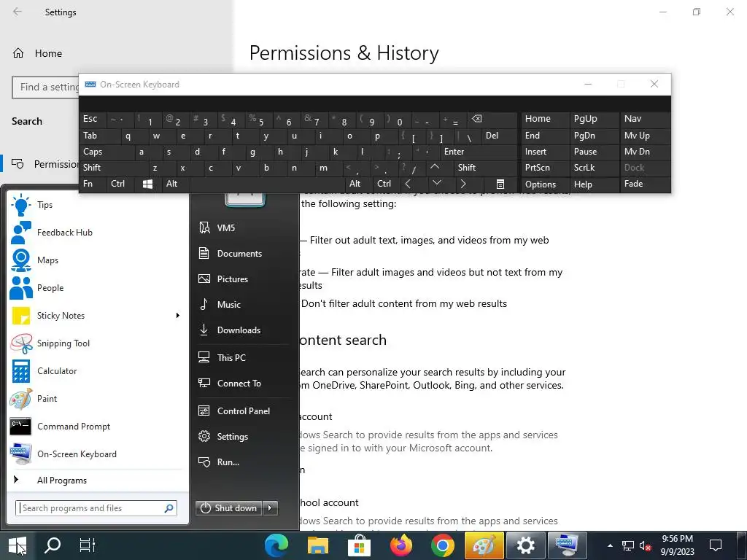Open Settings from the Start menu
Viewport: 747px width, 560px height.
pyautogui.click(x=243, y=437)
